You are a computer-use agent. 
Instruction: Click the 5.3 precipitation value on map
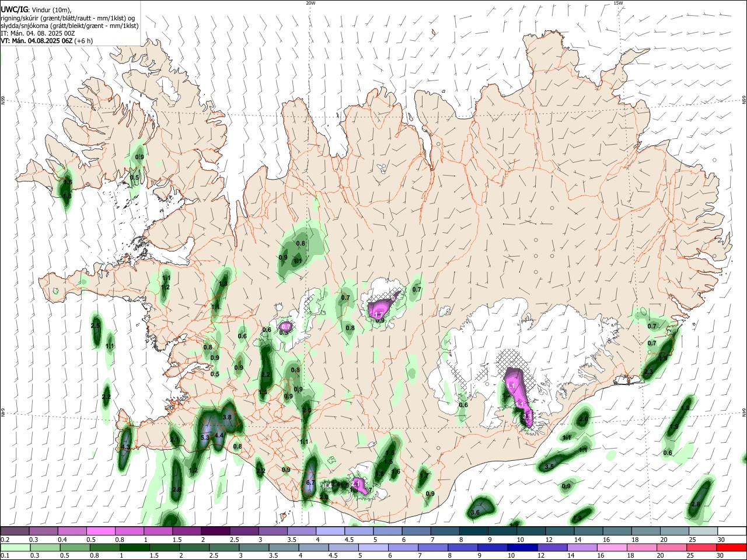pos(205,437)
